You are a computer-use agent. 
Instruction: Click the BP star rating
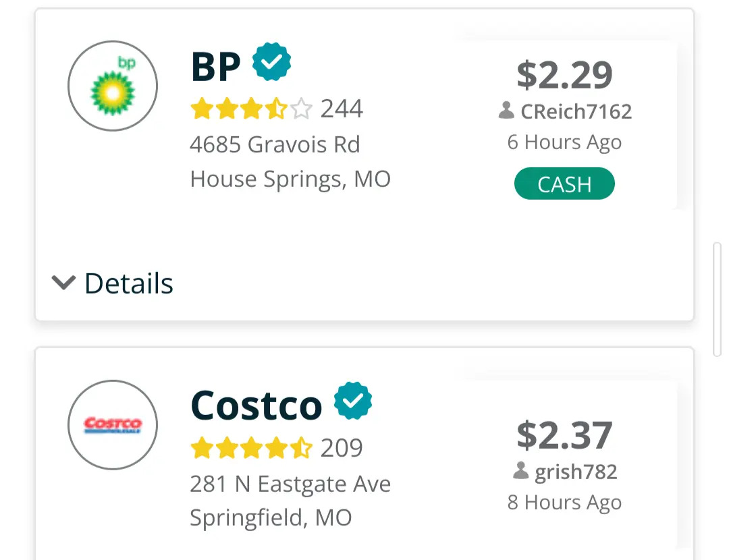pyautogui.click(x=251, y=109)
